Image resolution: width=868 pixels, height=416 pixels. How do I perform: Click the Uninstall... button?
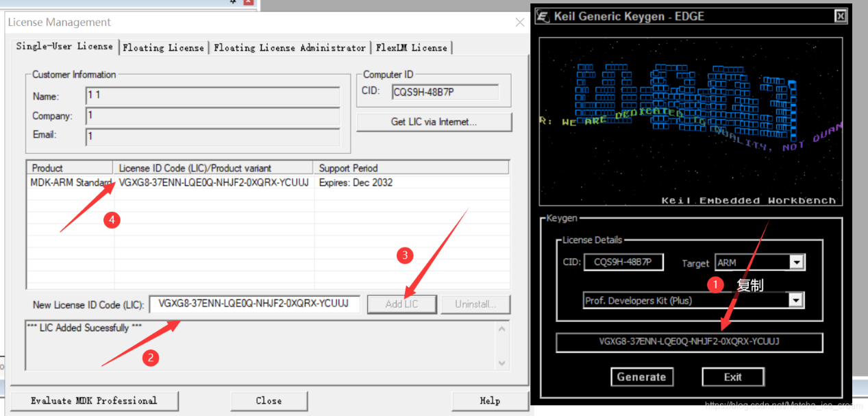pyautogui.click(x=474, y=304)
